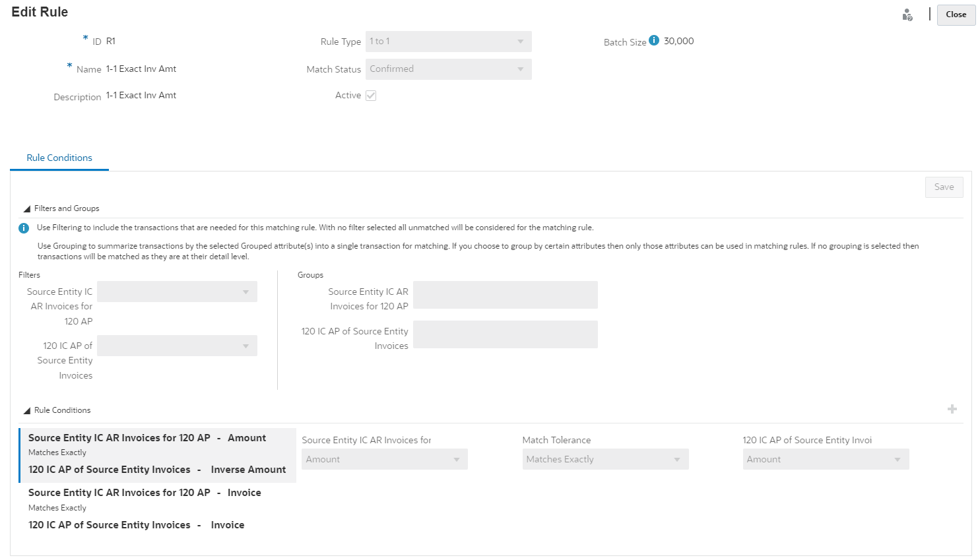Click the user help icon near Close

[907, 15]
